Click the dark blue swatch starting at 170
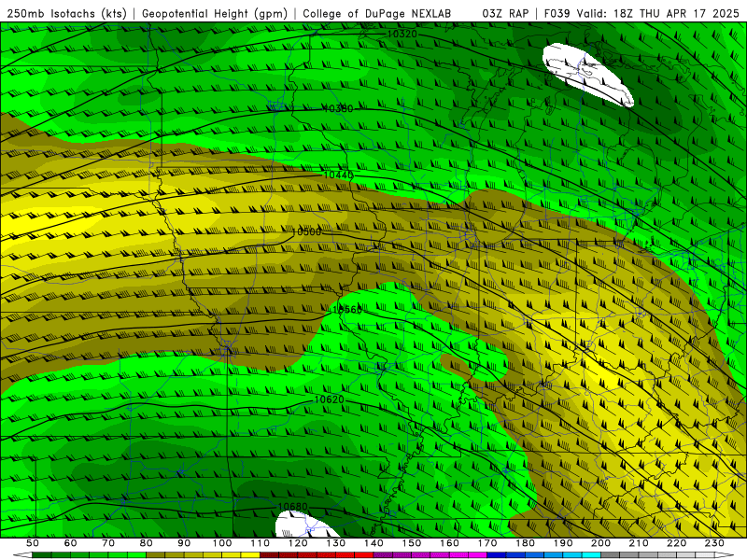This screenshot has width=747, height=560. (497, 555)
